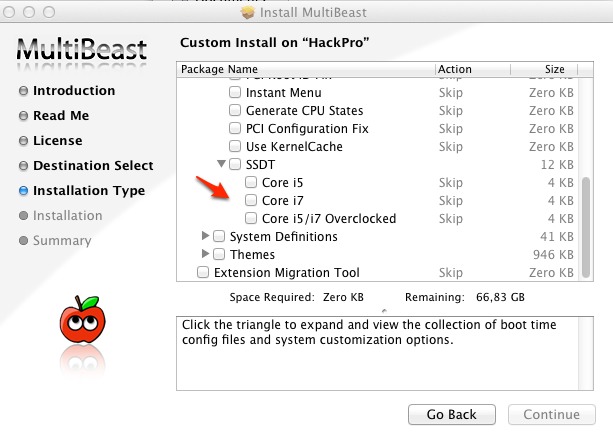
Task: Check the Core i5 SSDT option
Action: (251, 182)
